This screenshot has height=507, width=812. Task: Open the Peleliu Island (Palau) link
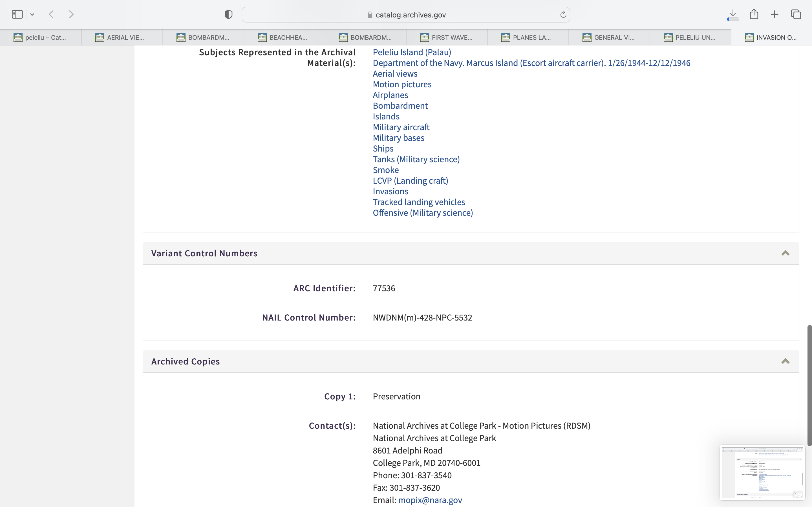(412, 52)
